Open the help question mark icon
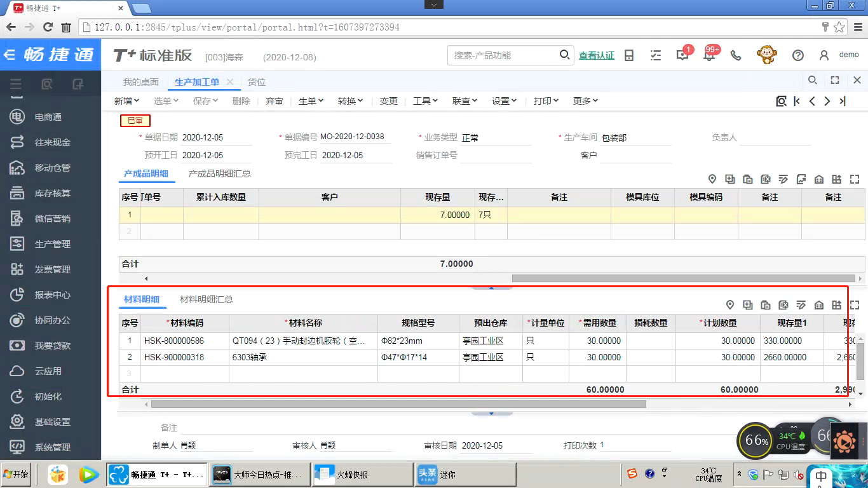 click(x=798, y=55)
